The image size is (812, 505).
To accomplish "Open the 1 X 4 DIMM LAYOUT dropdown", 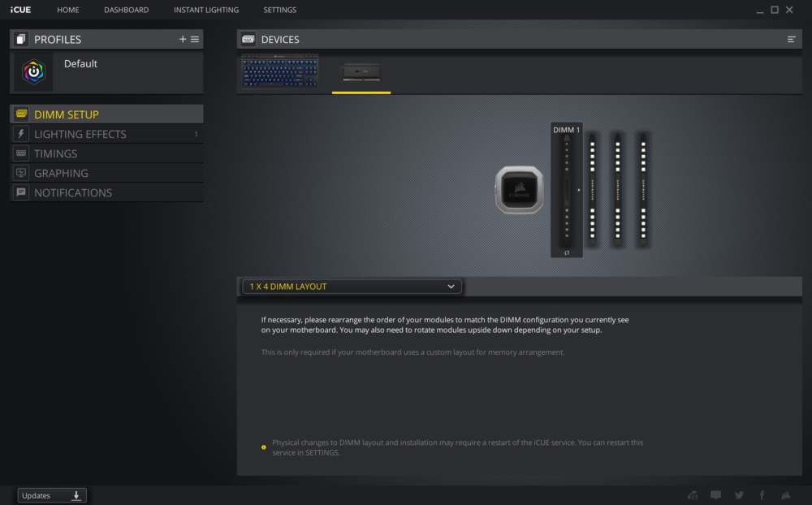I will point(352,287).
